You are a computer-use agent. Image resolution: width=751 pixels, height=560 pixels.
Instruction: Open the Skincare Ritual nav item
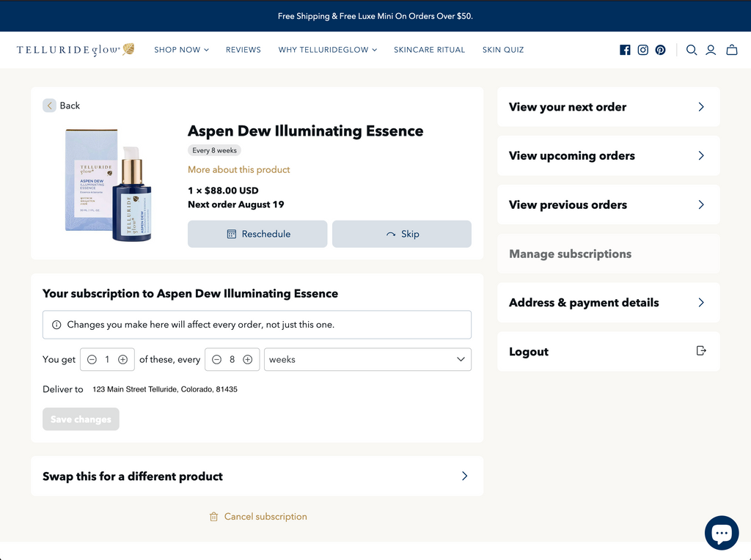click(429, 50)
